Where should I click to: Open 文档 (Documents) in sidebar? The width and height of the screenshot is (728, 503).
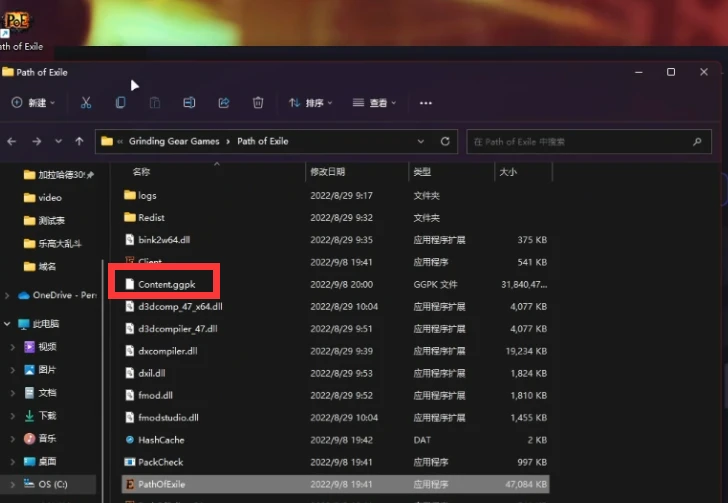(40, 393)
